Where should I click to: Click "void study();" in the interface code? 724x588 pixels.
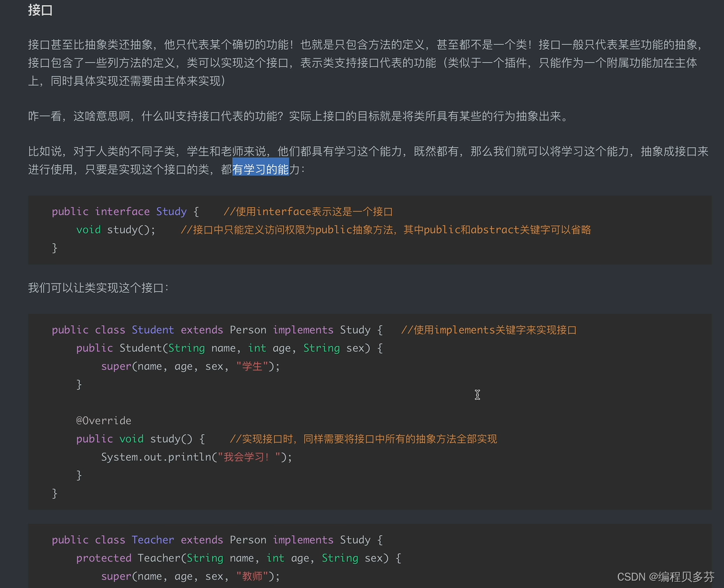pyautogui.click(x=116, y=230)
